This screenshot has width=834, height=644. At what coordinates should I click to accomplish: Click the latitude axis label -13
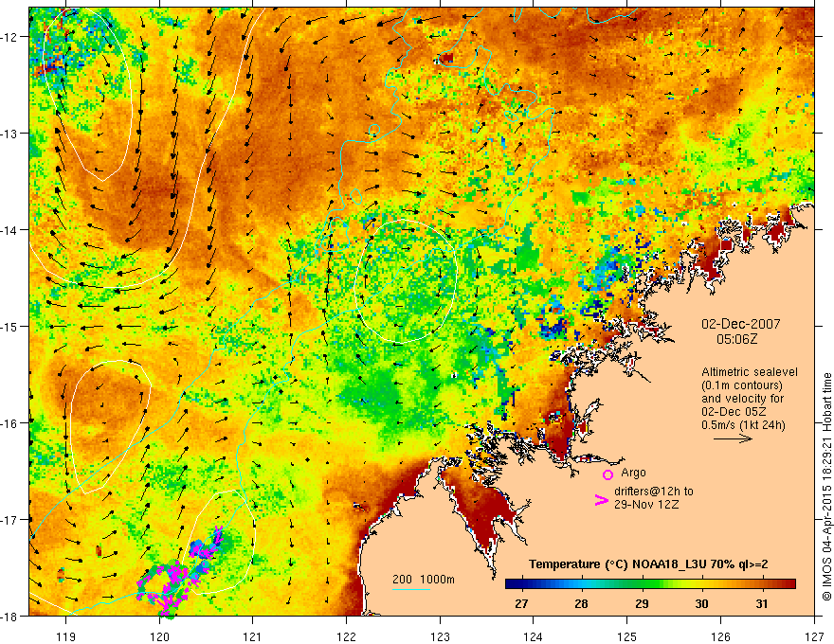pos(10,134)
